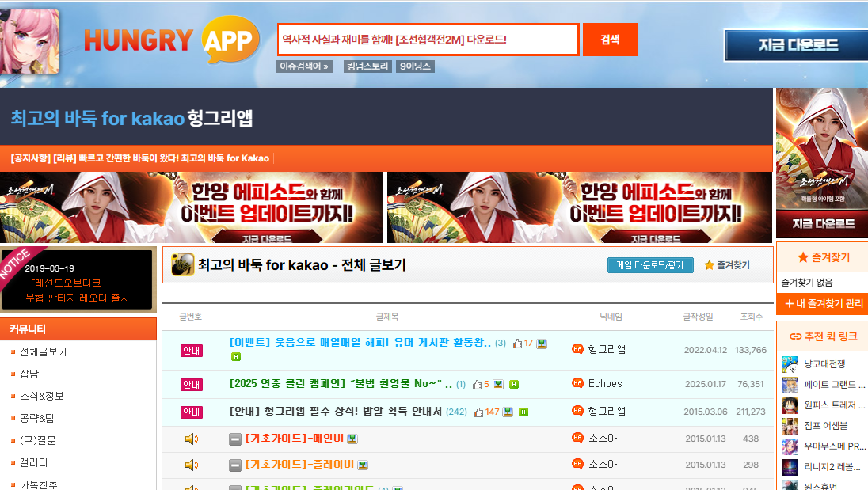The width and height of the screenshot is (868, 490).
Task: Click the 추천 퀵 링크 chain icon
Action: (795, 336)
